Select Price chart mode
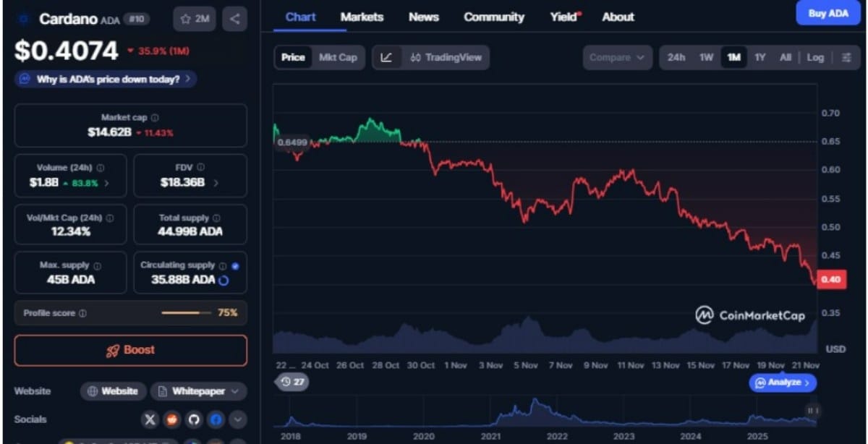The height and width of the screenshot is (444, 868). coord(293,57)
